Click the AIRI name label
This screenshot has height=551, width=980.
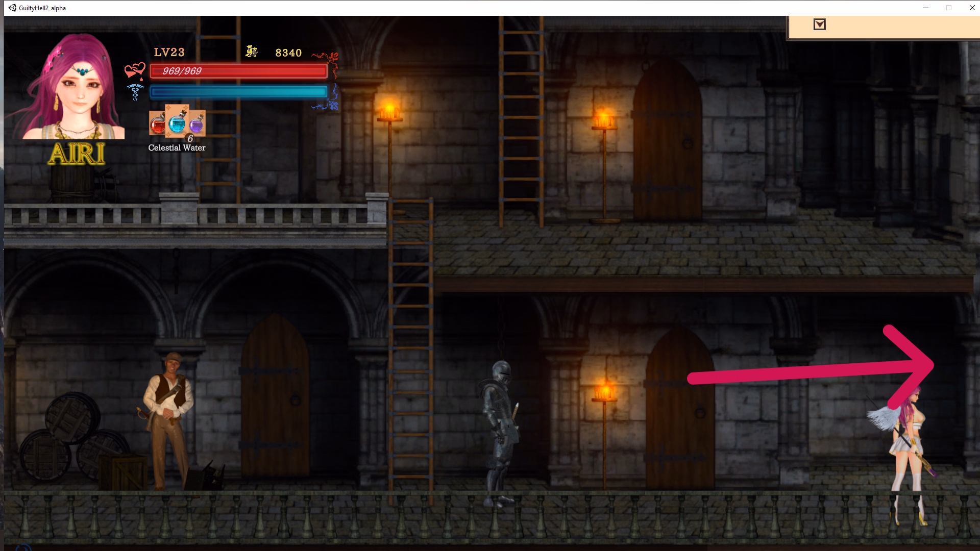77,154
